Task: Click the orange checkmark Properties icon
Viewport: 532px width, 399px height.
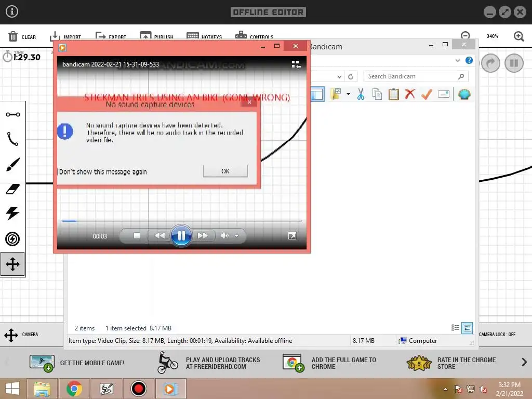Action: coord(427,95)
